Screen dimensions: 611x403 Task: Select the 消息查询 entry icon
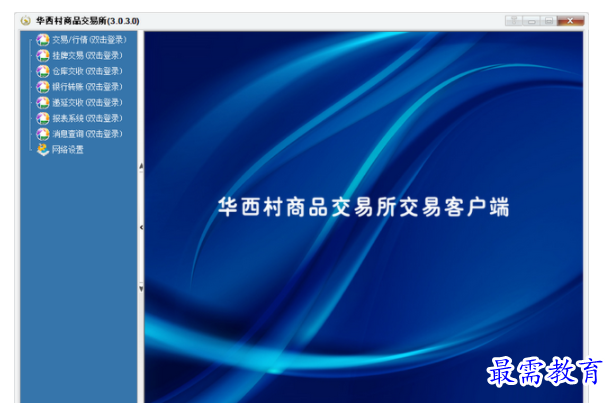[43, 134]
